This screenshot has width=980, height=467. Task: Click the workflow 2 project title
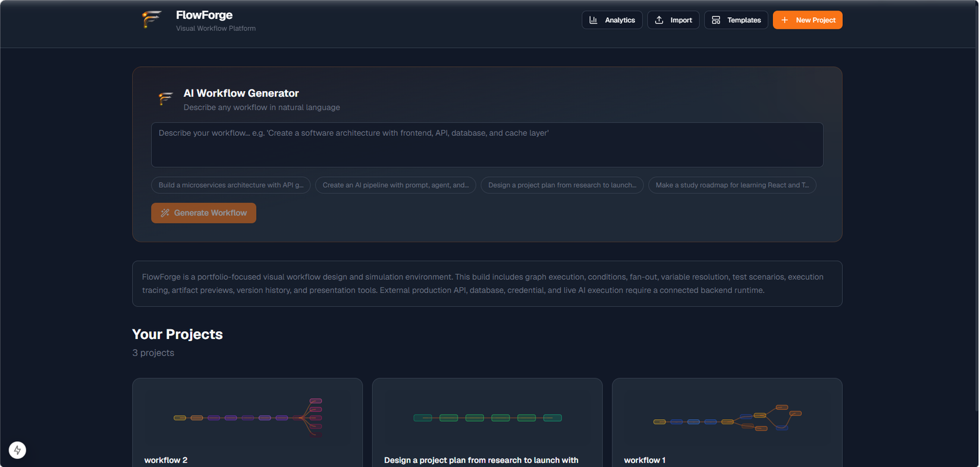click(166, 460)
